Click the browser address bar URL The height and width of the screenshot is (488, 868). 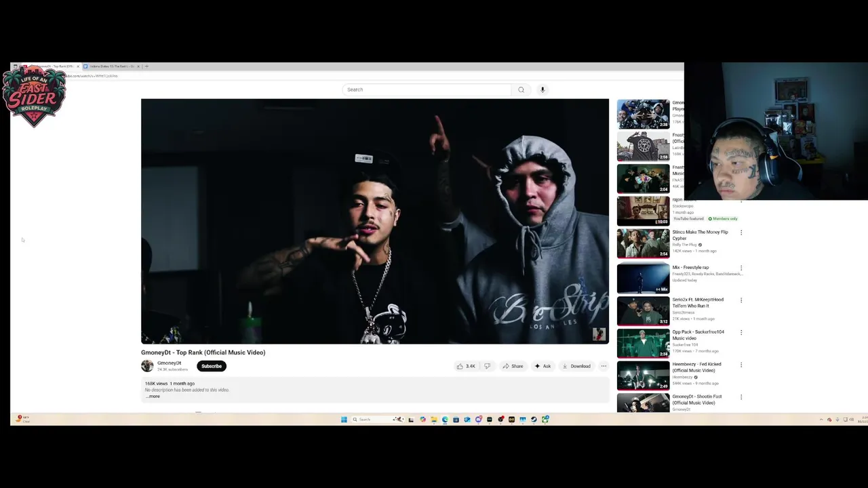coord(92,76)
